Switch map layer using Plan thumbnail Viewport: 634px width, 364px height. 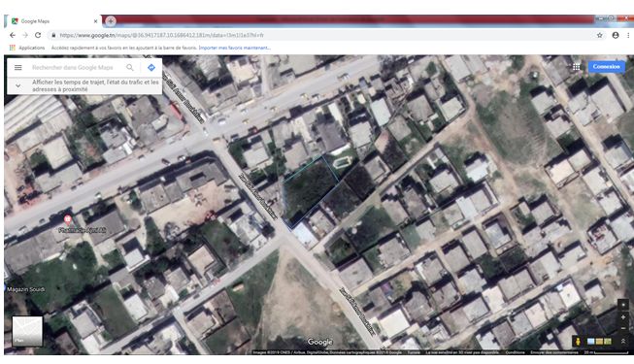click(27, 331)
